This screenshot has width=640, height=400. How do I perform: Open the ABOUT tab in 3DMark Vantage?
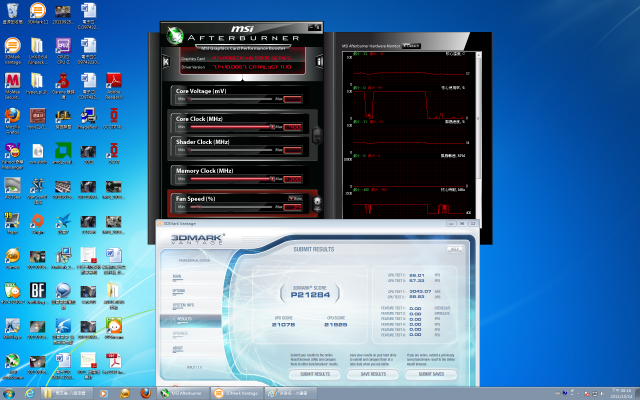[178, 349]
